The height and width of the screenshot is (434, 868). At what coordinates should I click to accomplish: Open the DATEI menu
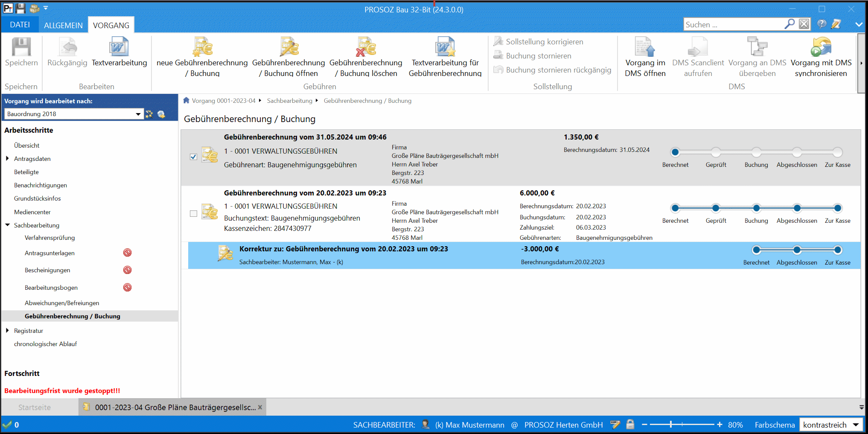pyautogui.click(x=20, y=25)
